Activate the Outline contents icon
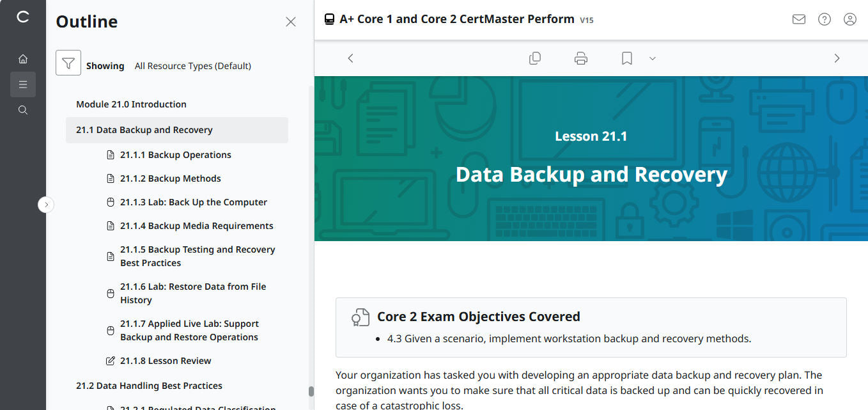The image size is (868, 410). (23, 84)
